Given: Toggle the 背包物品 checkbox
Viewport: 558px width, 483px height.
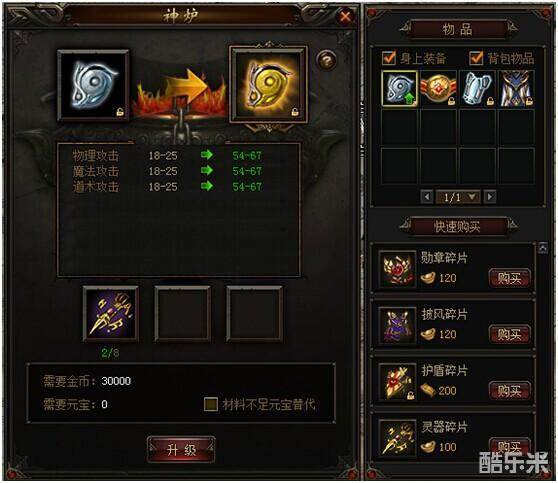Looking at the screenshot, I should pyautogui.click(x=476, y=58).
